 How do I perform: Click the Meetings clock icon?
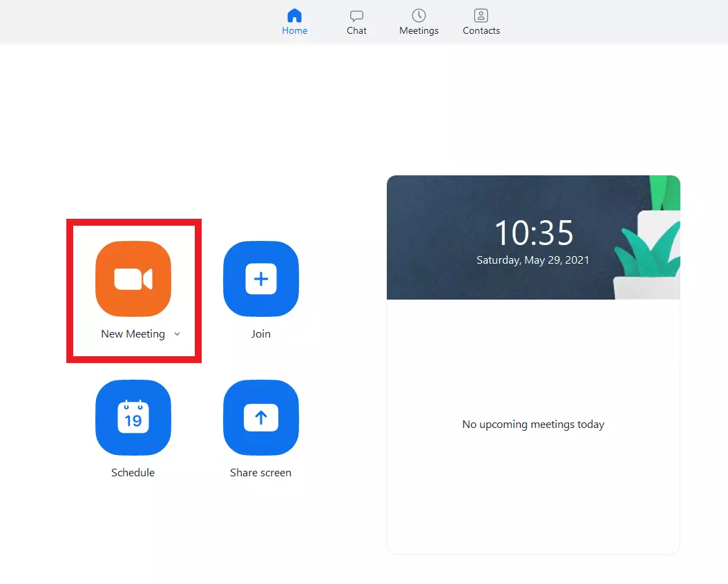(419, 15)
